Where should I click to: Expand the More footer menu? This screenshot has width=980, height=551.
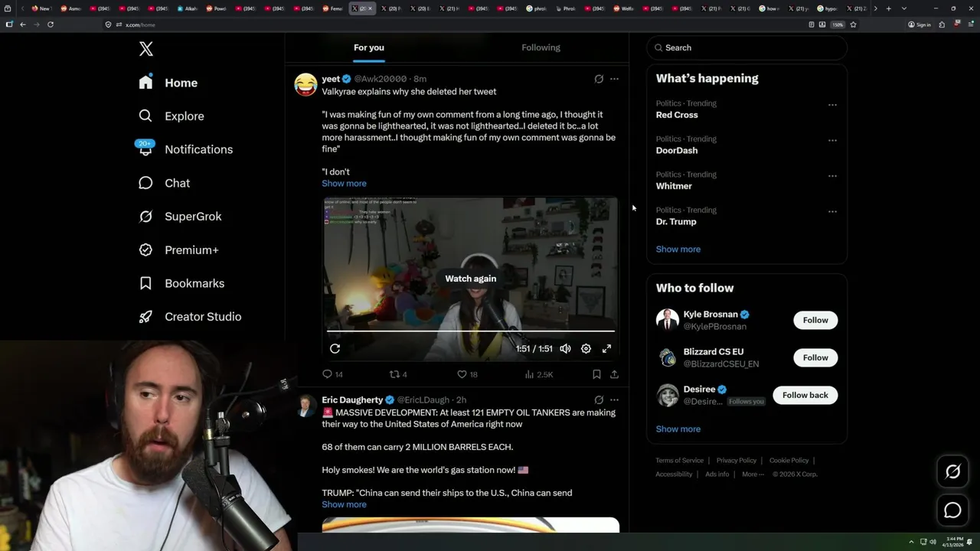coord(752,474)
